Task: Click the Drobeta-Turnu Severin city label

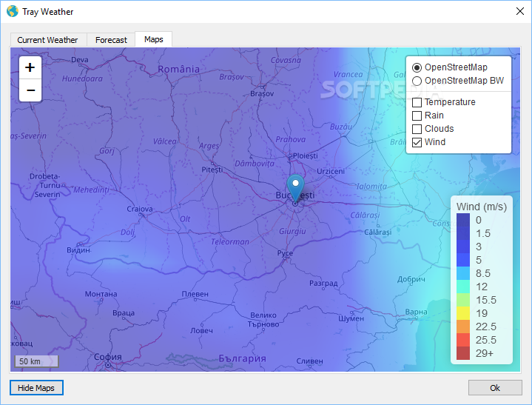Action: pyautogui.click(x=45, y=185)
